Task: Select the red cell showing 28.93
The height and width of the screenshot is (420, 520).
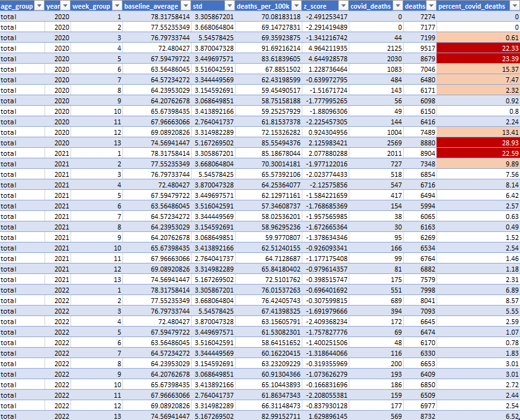Action: [x=478, y=143]
